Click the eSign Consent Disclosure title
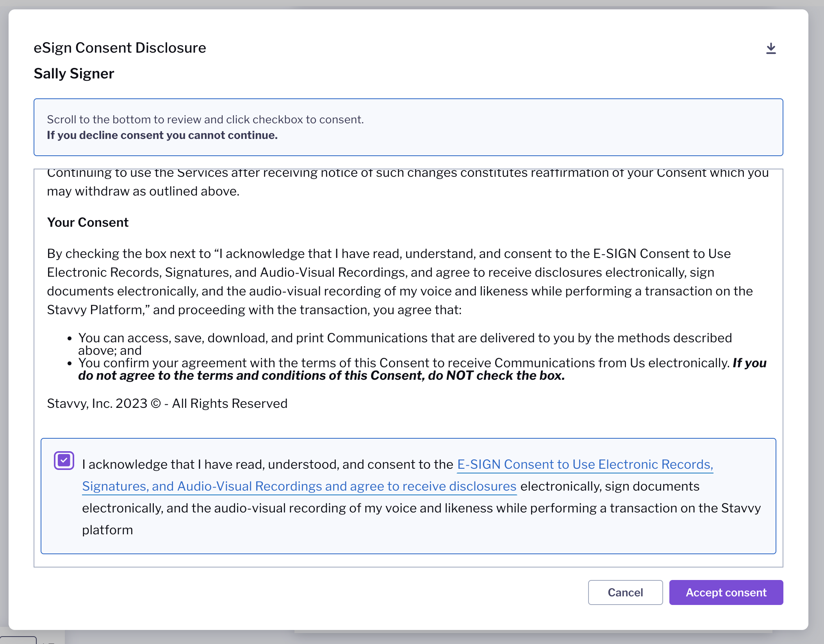This screenshot has height=644, width=824. 119,48
